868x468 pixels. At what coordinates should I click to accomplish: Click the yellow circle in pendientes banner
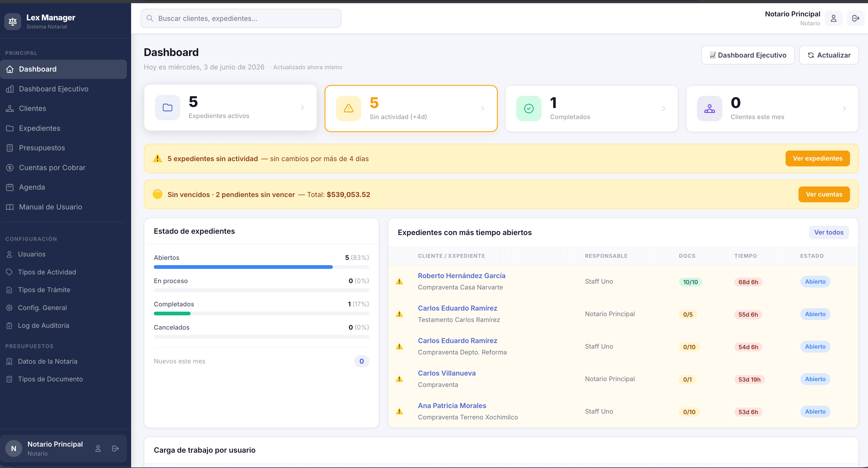[157, 194]
